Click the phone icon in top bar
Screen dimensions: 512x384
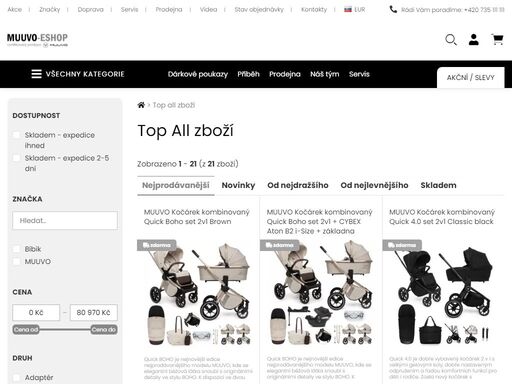(393, 9)
